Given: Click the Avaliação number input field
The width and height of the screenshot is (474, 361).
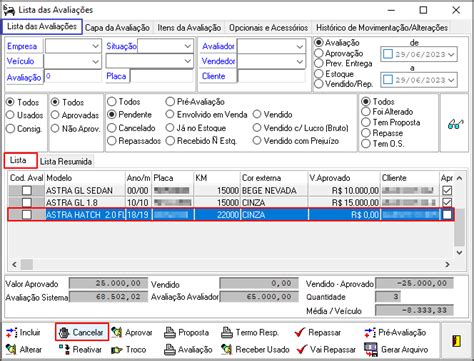Looking at the screenshot, I should click(73, 77).
